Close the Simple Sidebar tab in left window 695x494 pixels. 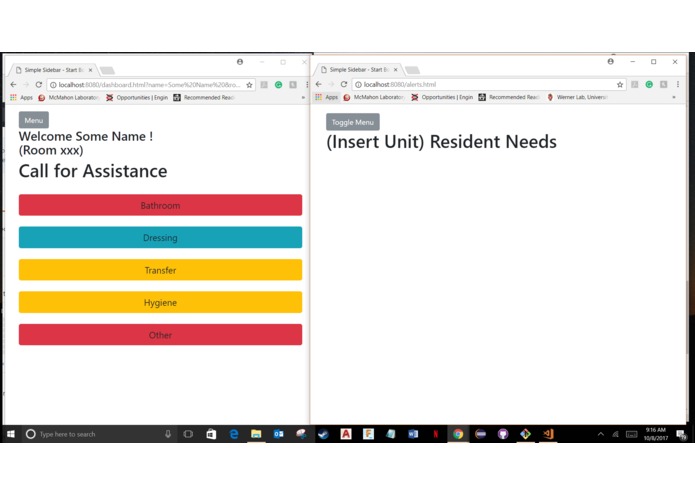90,70
